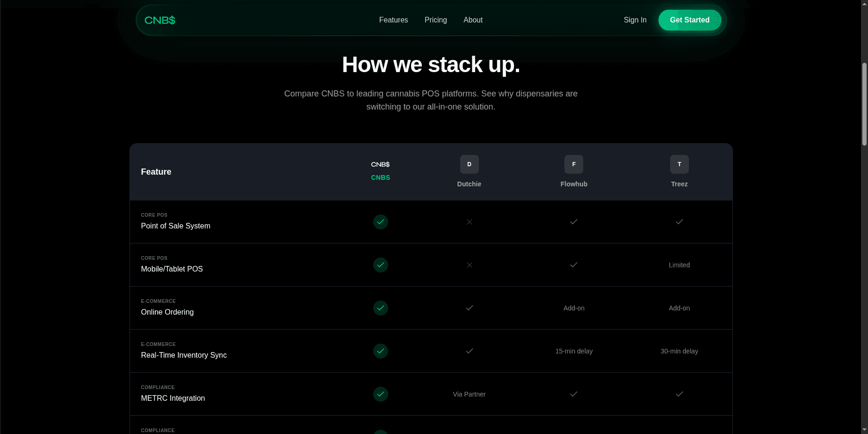The height and width of the screenshot is (434, 868).
Task: Select the Online Ordering row label
Action: [167, 312]
